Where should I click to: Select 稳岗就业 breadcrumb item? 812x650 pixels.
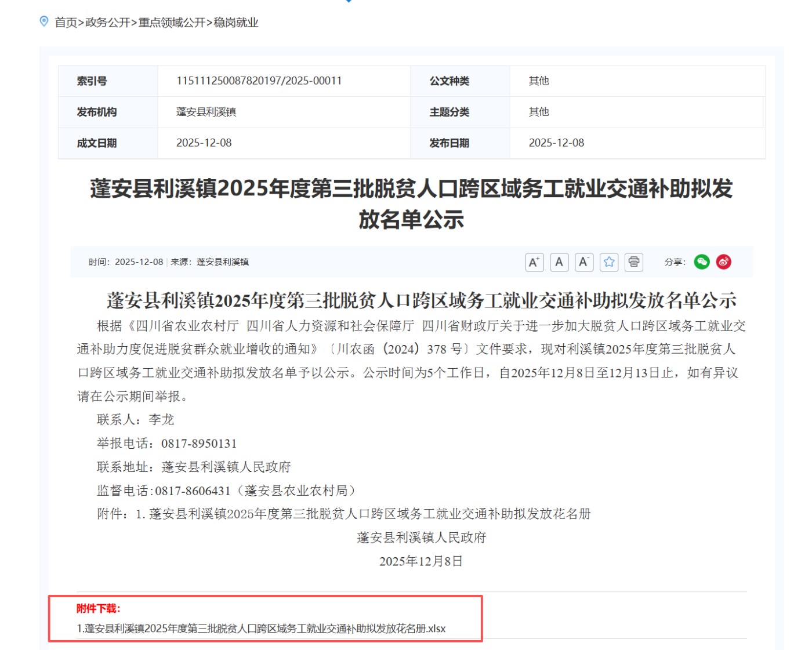[236, 23]
